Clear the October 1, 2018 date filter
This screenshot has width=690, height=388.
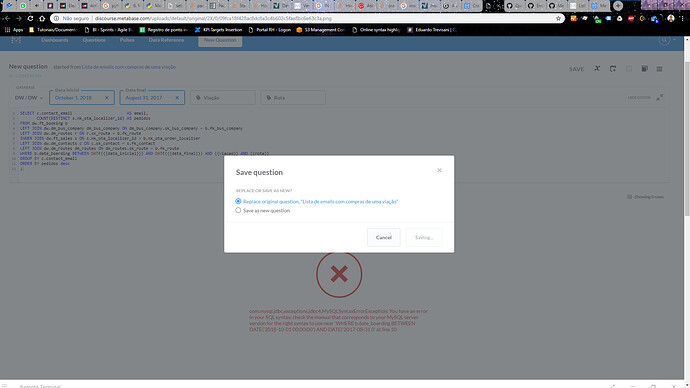106,98
